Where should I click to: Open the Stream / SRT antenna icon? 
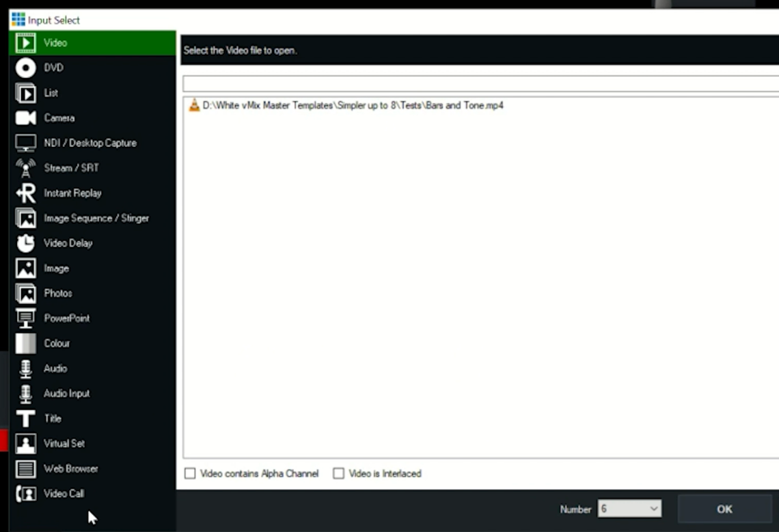click(x=25, y=168)
